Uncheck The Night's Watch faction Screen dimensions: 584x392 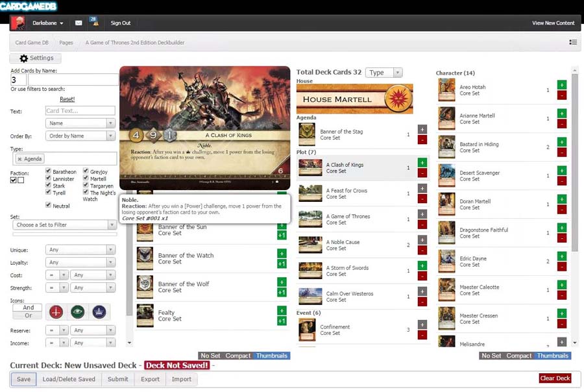[x=86, y=192]
